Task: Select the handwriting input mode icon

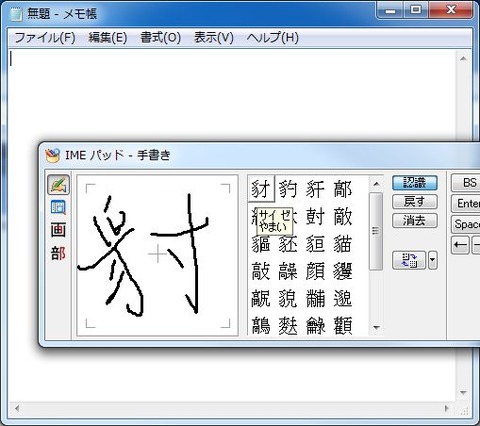Action: [58, 185]
